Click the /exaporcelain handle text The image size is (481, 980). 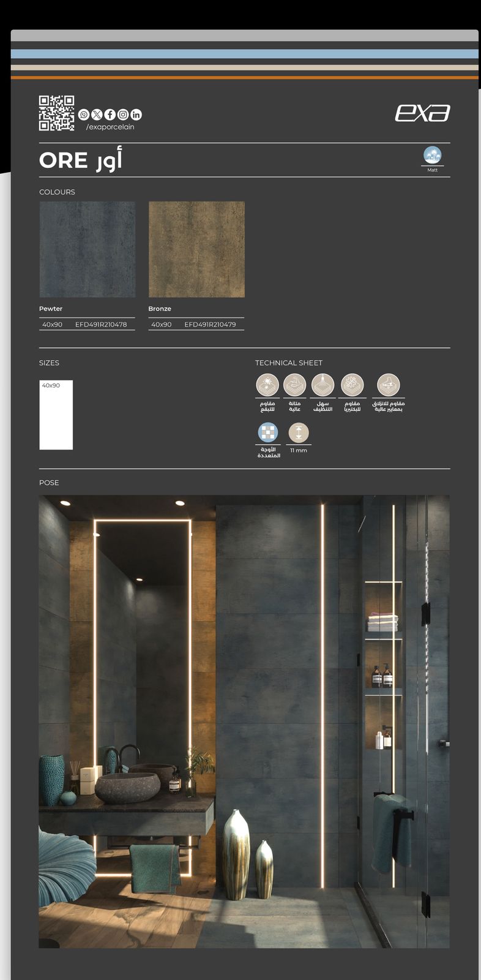[x=110, y=127]
